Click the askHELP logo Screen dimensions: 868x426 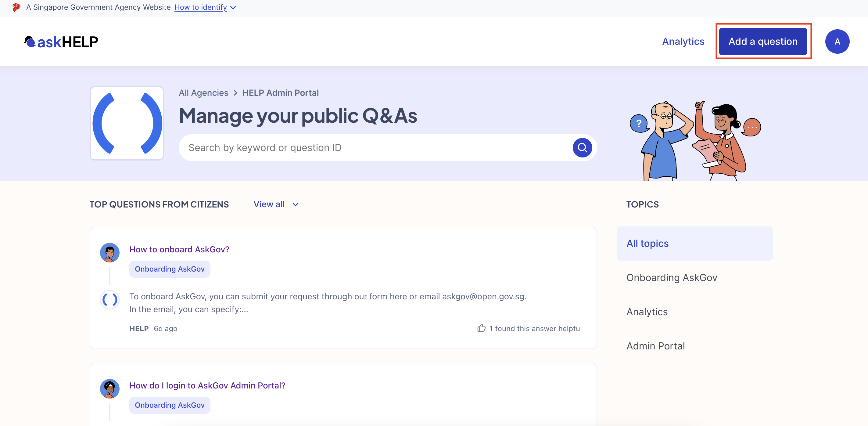(x=61, y=42)
